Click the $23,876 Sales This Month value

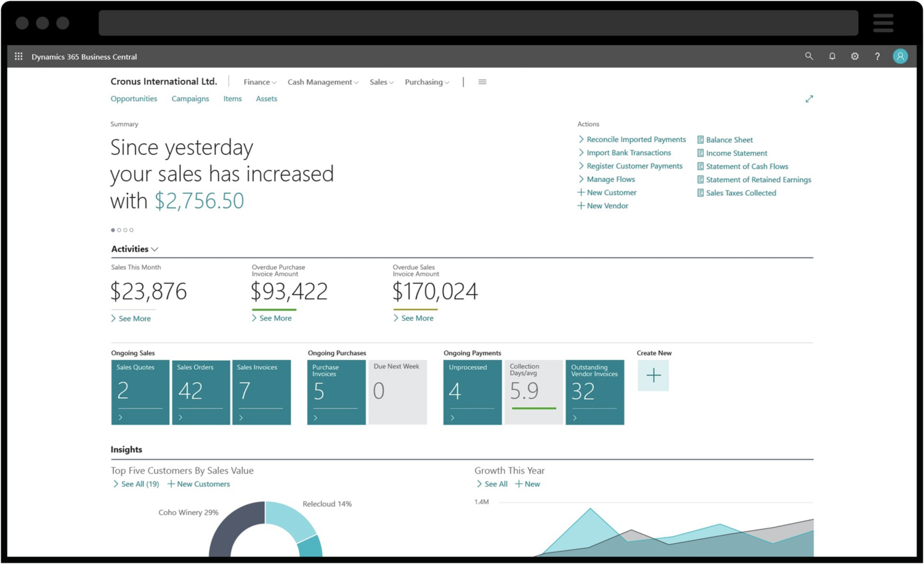(x=148, y=291)
